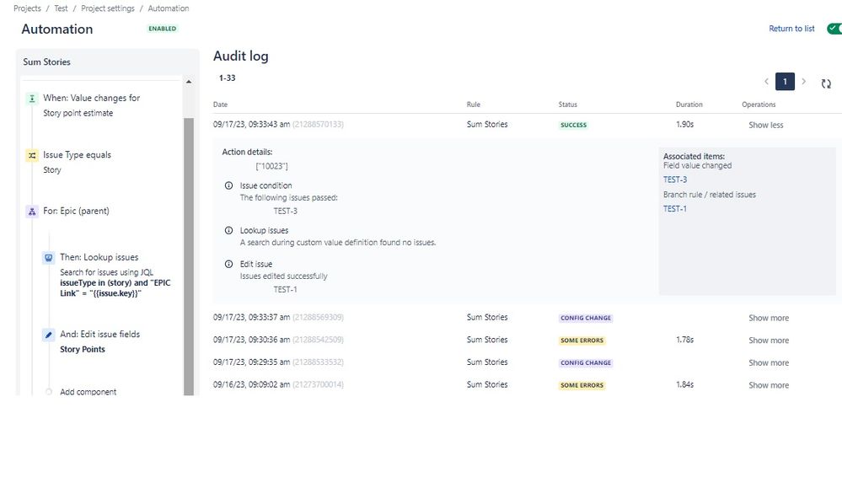Select page 1 of audit log
This screenshot has width=842, height=504.
pos(785,82)
